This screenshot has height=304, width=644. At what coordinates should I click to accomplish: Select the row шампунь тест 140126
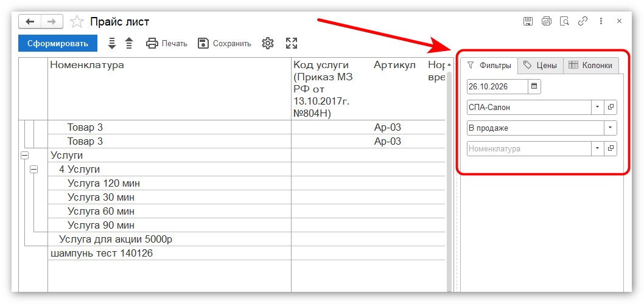[247, 253]
